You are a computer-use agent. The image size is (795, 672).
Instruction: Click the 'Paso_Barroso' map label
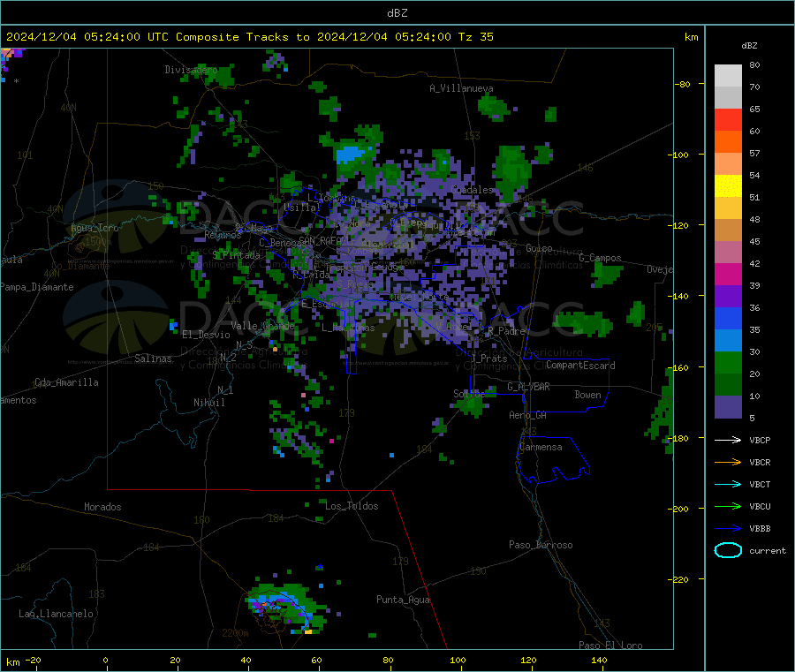(x=541, y=545)
